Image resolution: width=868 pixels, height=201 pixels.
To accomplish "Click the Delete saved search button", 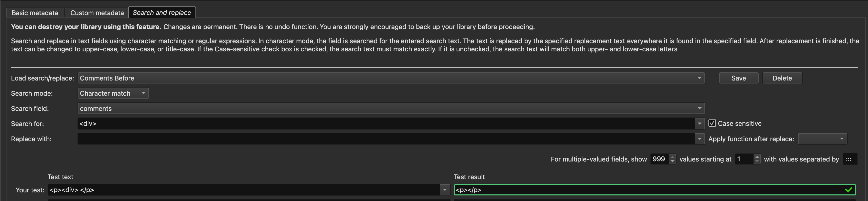I will (x=782, y=78).
